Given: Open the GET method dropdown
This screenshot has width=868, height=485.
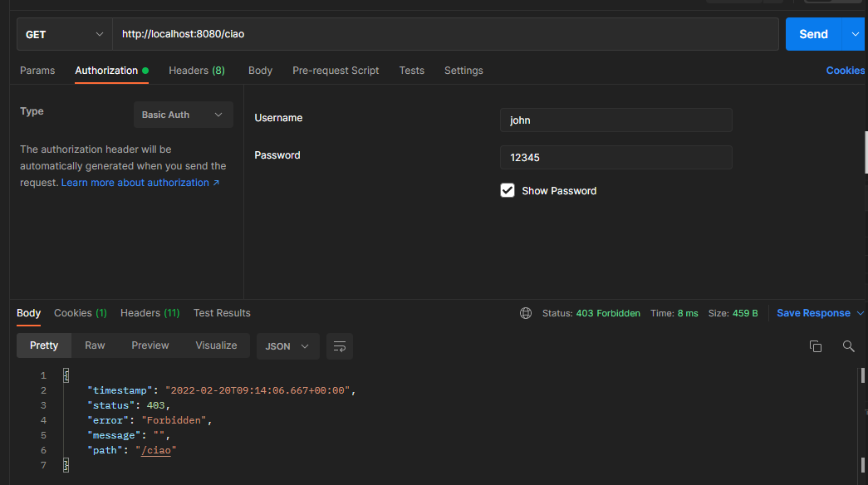Looking at the screenshot, I should [x=65, y=34].
